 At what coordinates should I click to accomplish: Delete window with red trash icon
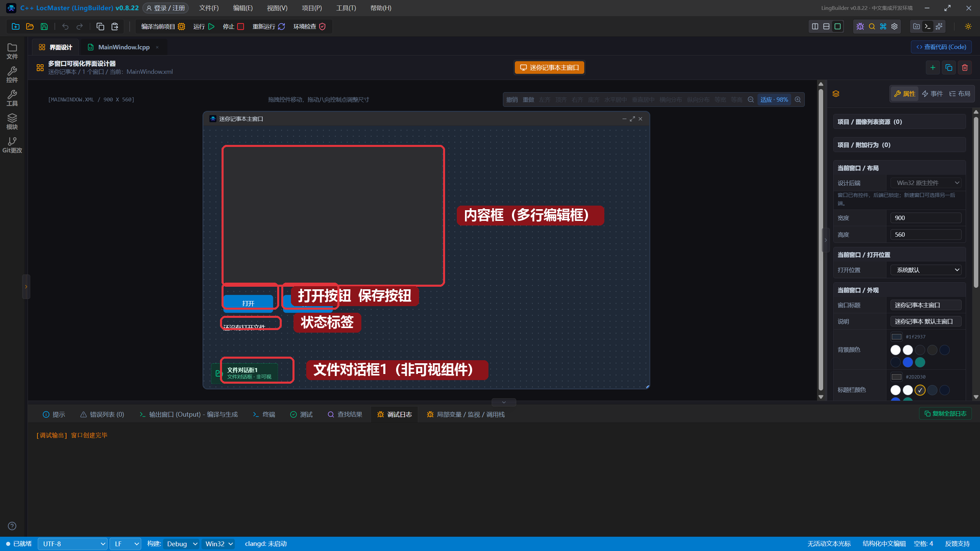(965, 67)
